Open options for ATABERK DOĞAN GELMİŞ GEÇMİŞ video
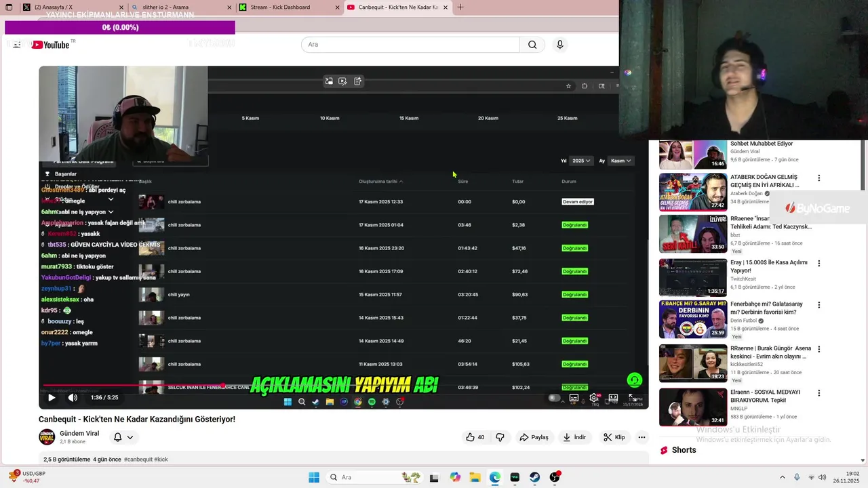The image size is (868, 488). (x=818, y=178)
